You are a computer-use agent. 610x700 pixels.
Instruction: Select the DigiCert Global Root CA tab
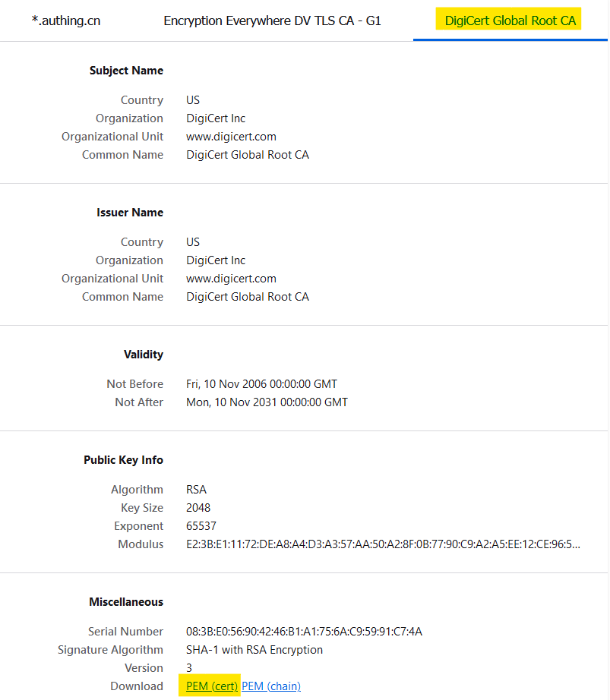click(x=510, y=20)
